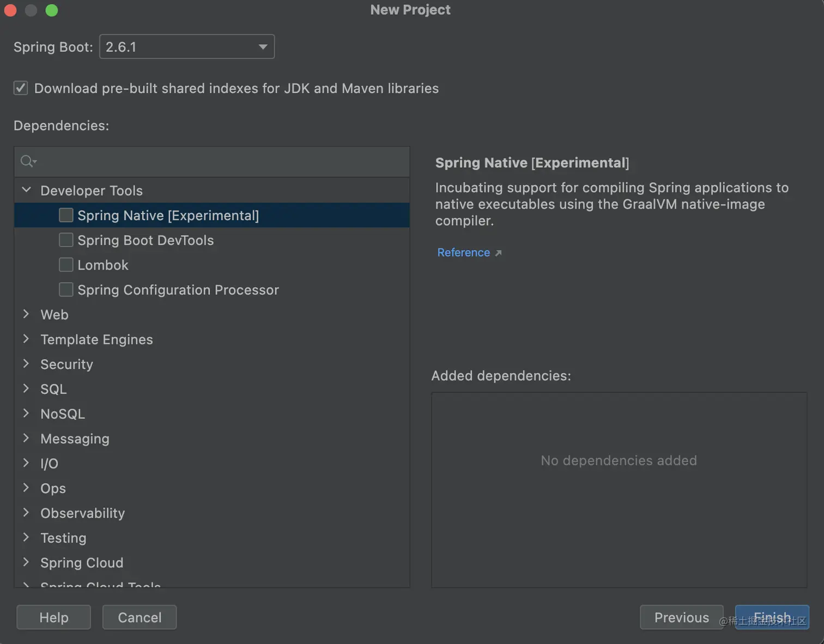Toggle the Spring Native [Experimental] checkbox
The image size is (824, 644).
(66, 215)
